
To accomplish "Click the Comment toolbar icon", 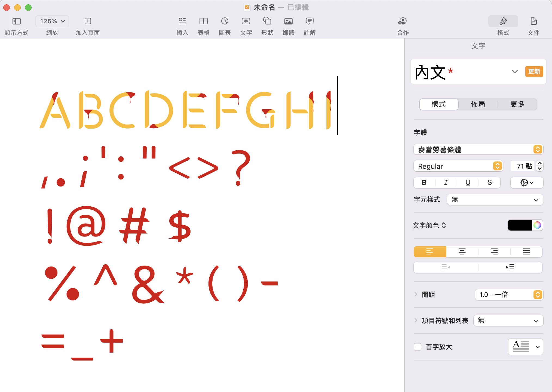I will click(309, 21).
